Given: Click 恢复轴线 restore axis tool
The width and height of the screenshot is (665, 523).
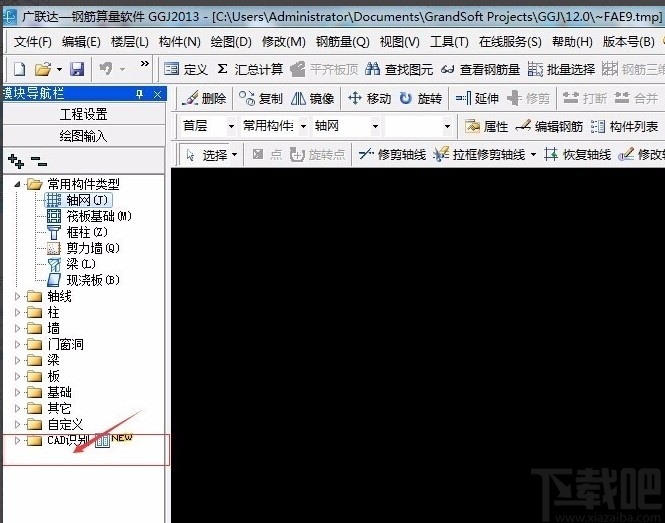Looking at the screenshot, I should pyautogui.click(x=578, y=155).
